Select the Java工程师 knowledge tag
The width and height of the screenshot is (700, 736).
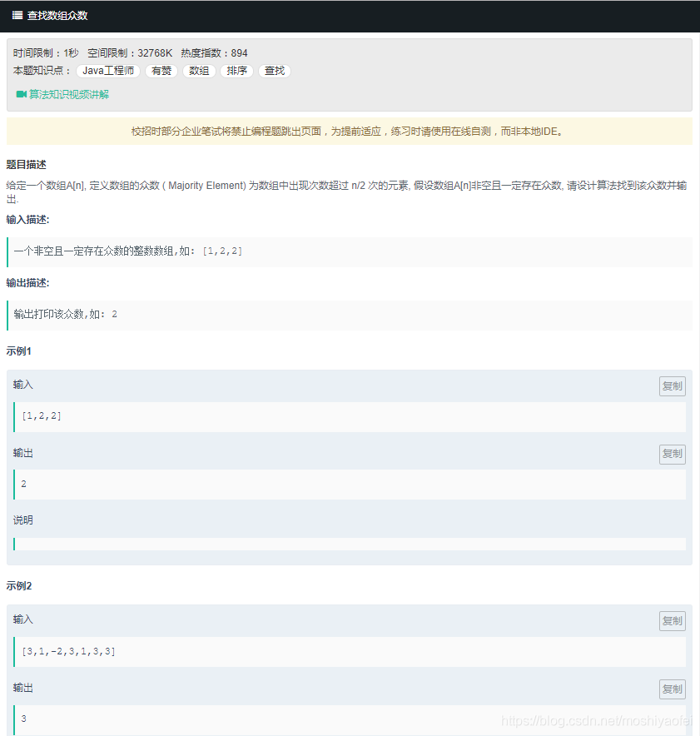[108, 71]
